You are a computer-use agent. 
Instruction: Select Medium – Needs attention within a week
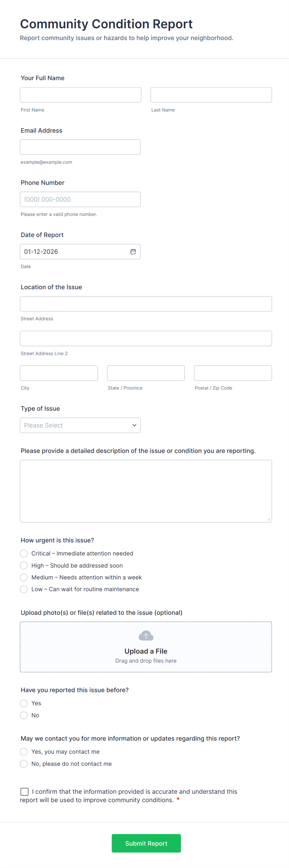[24, 577]
